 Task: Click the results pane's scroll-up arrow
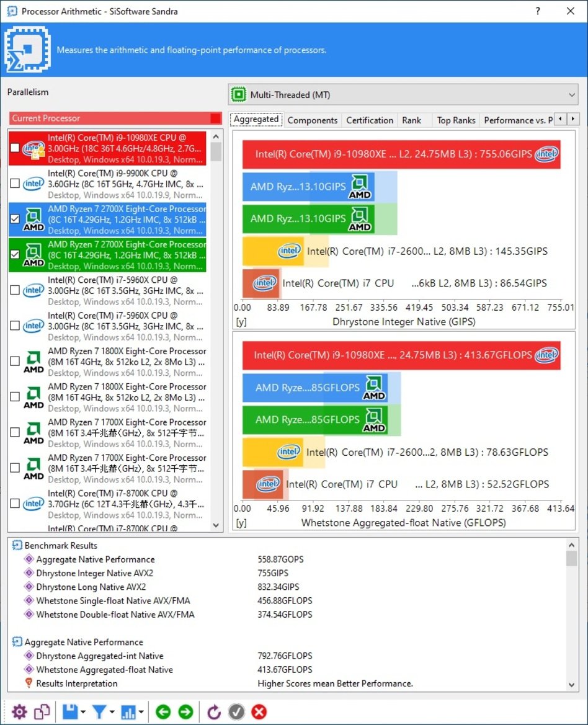point(572,545)
